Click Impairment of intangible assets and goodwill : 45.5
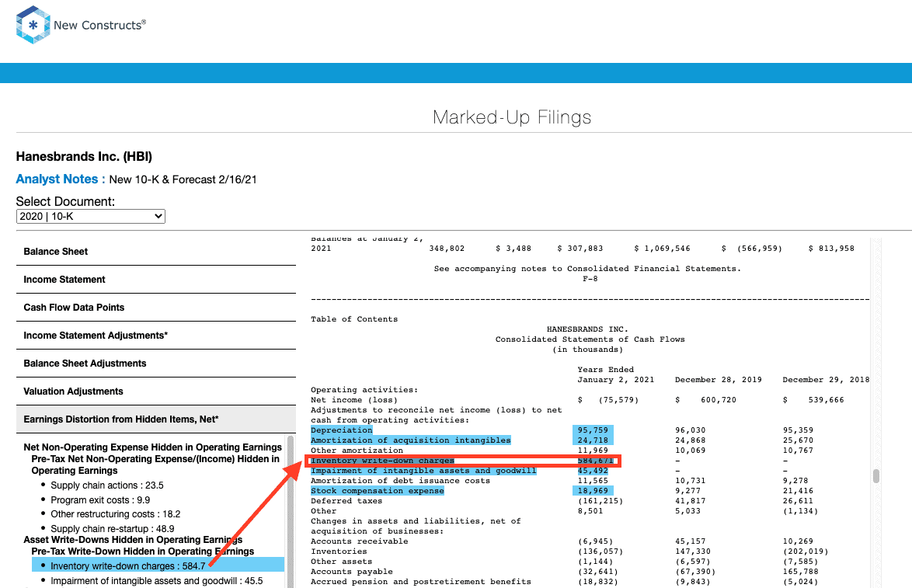Viewport: 912px width, 588px height. [x=156, y=580]
